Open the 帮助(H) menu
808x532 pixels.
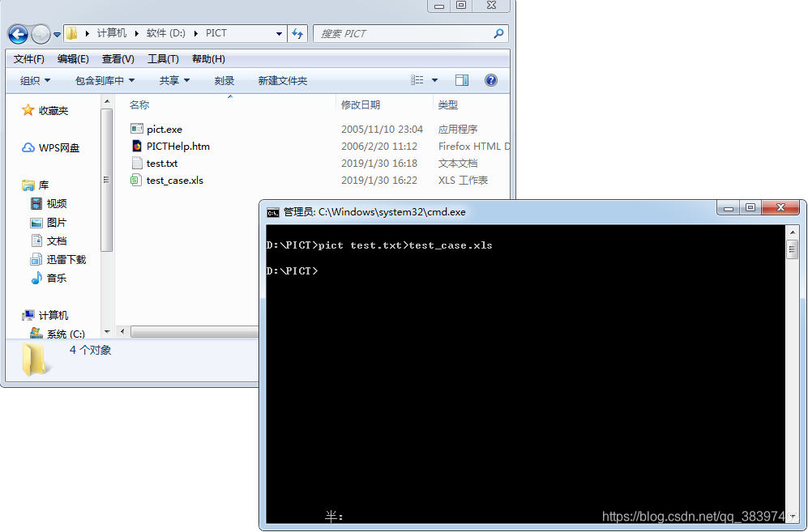coord(208,59)
